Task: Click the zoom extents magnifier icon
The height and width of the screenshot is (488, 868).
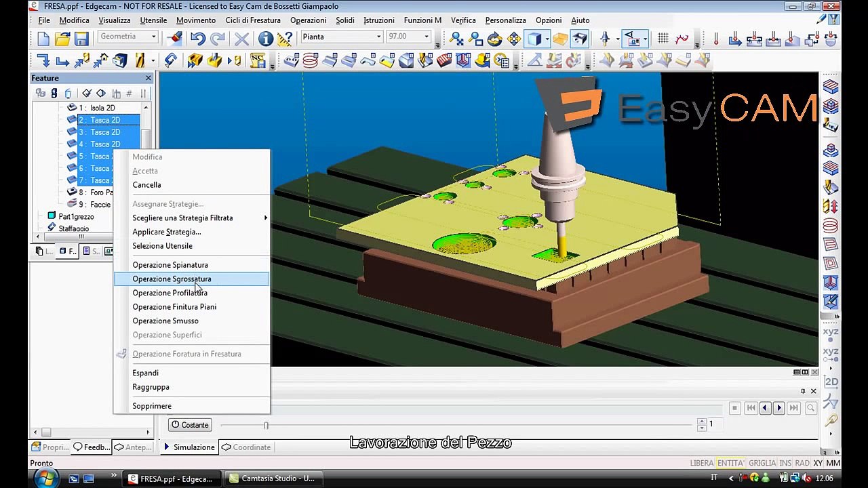Action: click(x=457, y=39)
